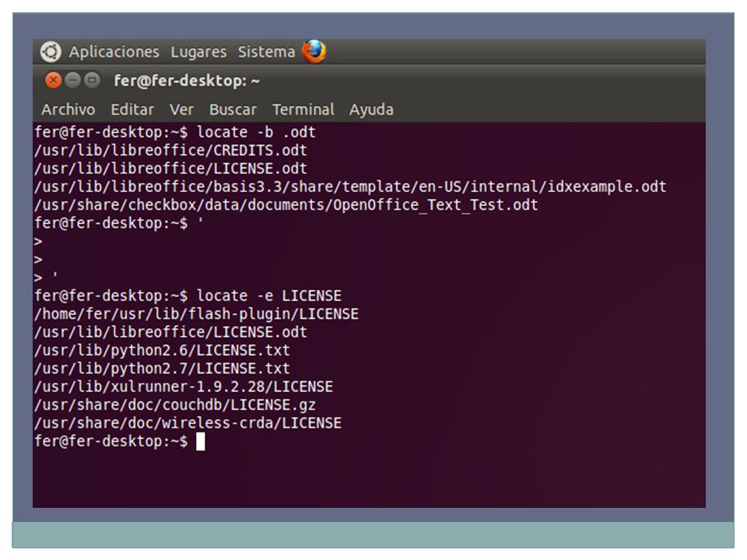Click the /usr/lib/python2.7/LICENSE.txt line
The image size is (747, 560).
[x=162, y=369]
